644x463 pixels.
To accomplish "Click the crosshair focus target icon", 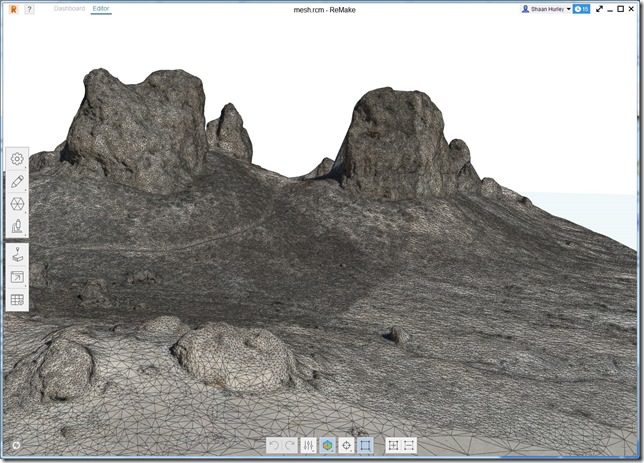I will pyautogui.click(x=346, y=445).
